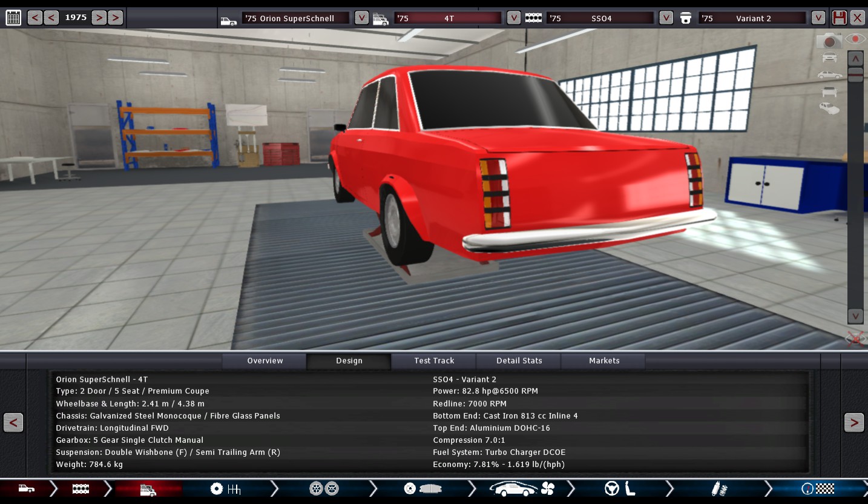Open the brakes step

422,489
